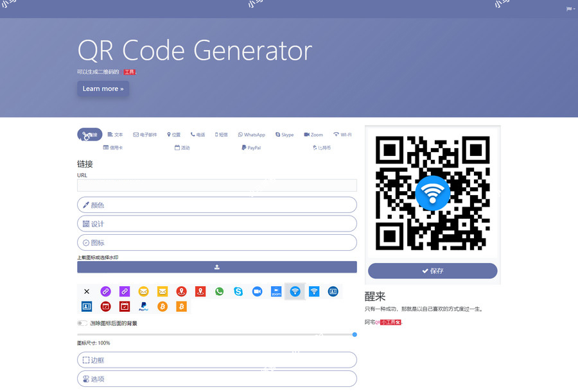Viewport: 578px width, 392px height.
Task: Switch to the 文本 text tab
Action: point(115,135)
